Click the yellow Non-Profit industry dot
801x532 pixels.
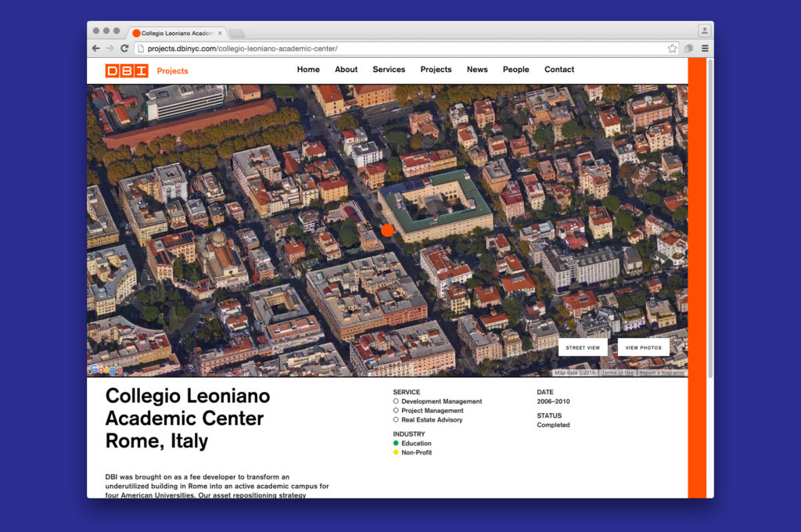pos(396,453)
